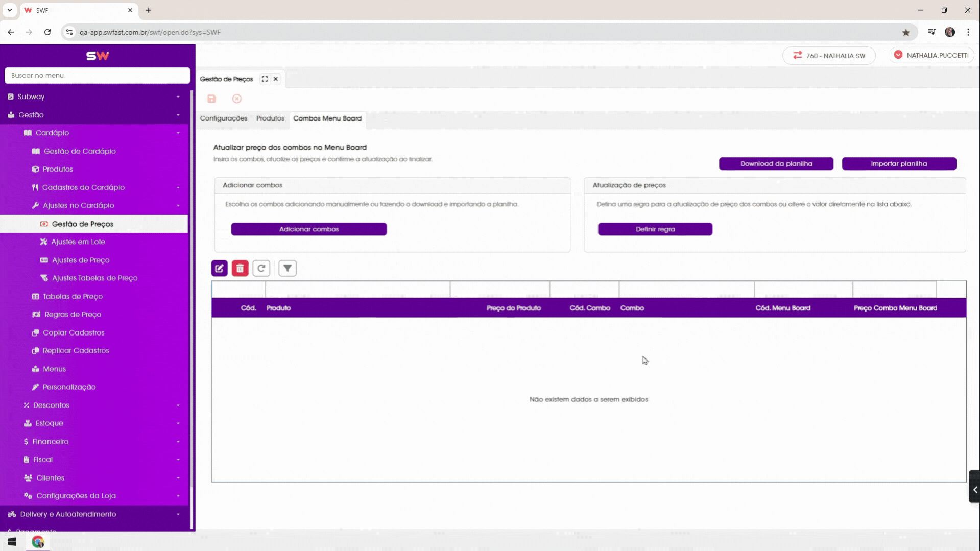Open Chrome three-dot menu
The height and width of the screenshot is (551, 980).
[968, 32]
